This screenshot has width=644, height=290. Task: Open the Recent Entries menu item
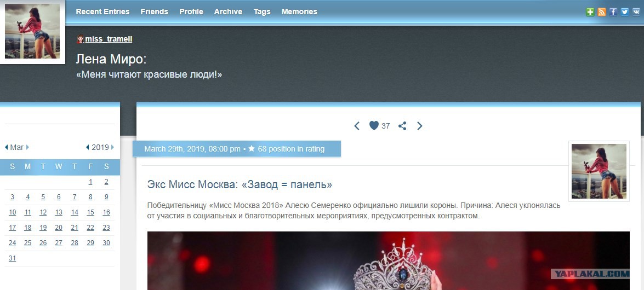(x=102, y=12)
